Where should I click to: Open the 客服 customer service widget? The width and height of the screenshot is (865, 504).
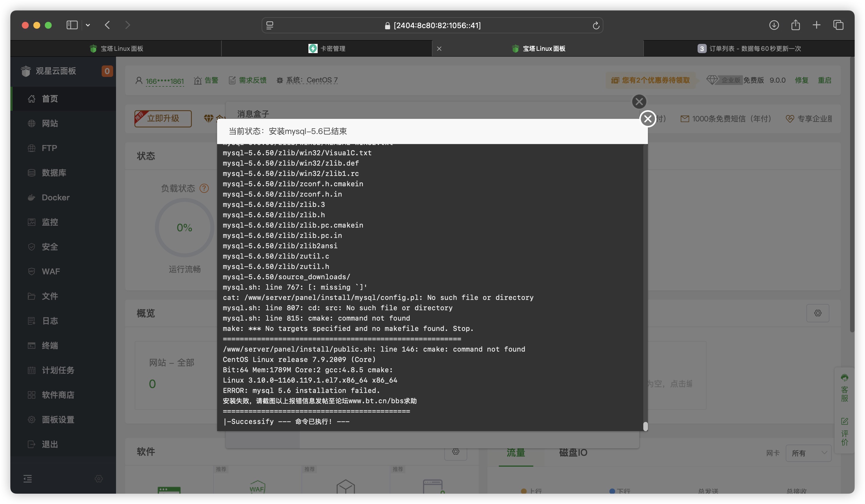tap(844, 388)
